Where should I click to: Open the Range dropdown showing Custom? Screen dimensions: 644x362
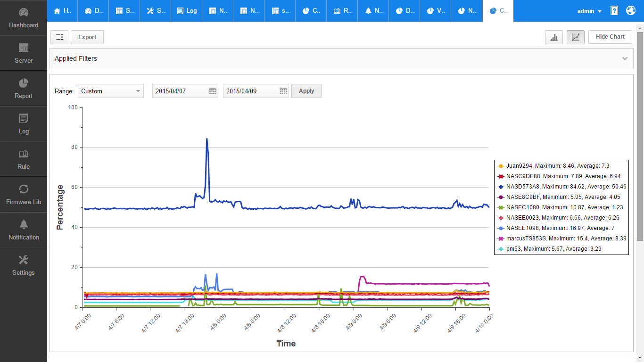[111, 91]
